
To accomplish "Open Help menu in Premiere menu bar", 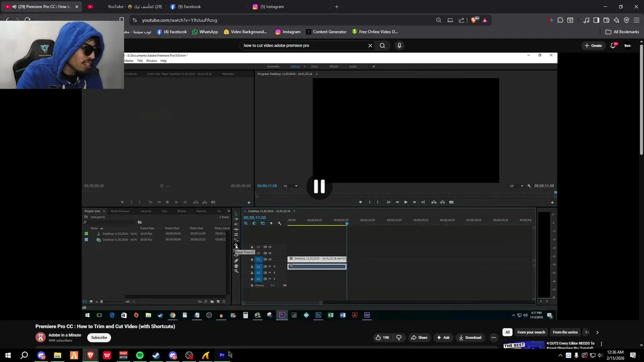I will click(x=164, y=61).
